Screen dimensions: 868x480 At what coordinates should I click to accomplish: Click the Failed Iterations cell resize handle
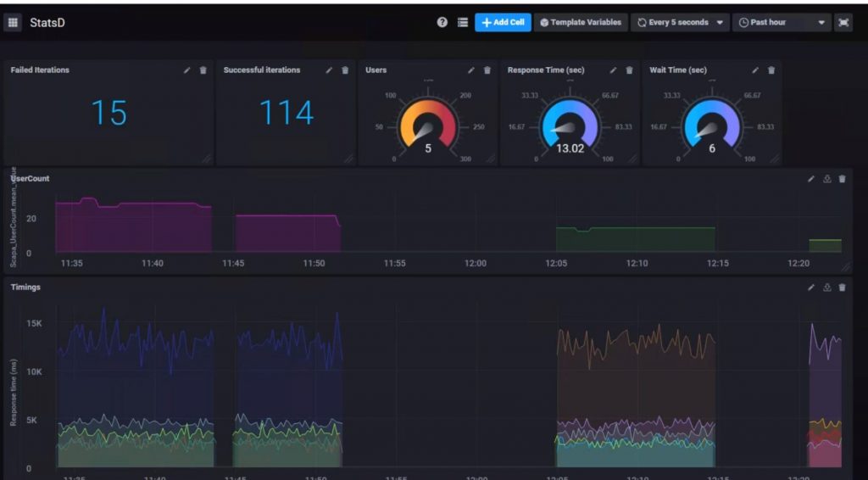pos(206,159)
